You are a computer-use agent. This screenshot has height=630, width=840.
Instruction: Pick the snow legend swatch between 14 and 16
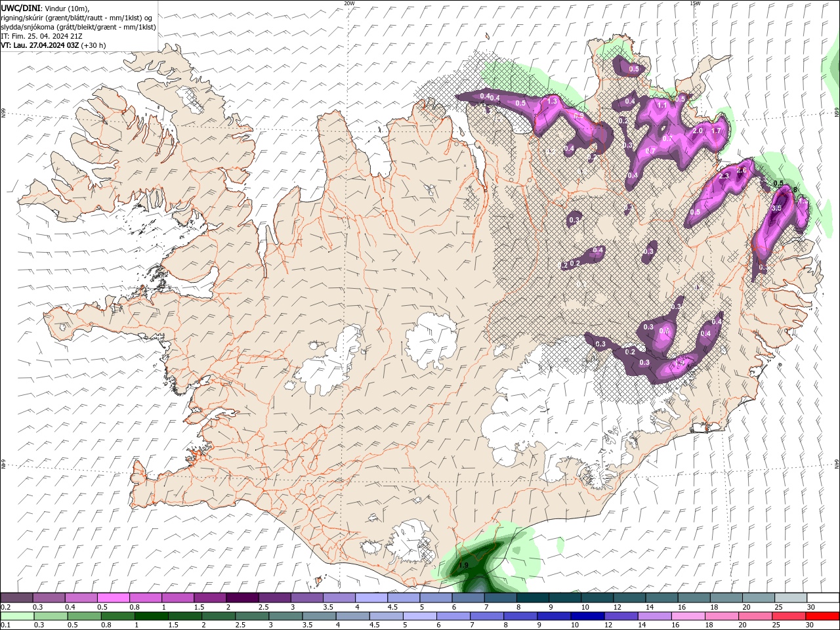pos(661,598)
